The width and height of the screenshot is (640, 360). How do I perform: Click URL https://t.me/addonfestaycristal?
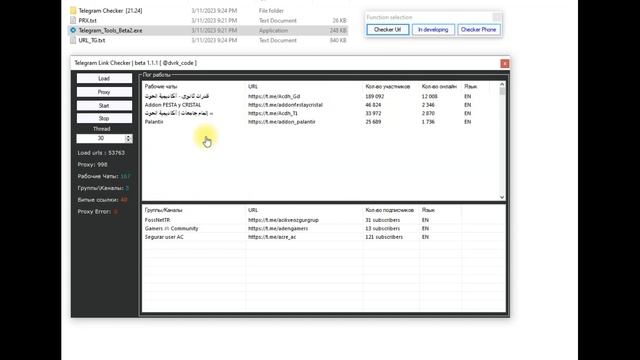[285, 105]
